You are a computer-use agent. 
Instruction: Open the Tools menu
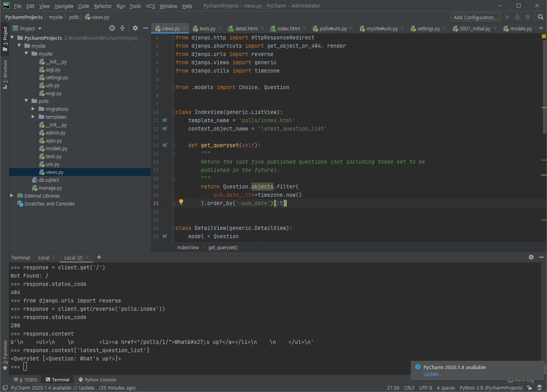point(135,6)
